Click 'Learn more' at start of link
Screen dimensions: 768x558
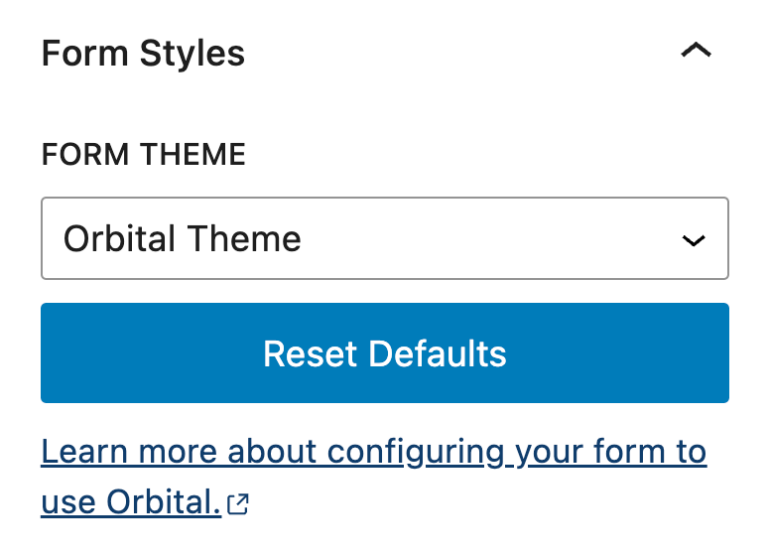[129, 451]
